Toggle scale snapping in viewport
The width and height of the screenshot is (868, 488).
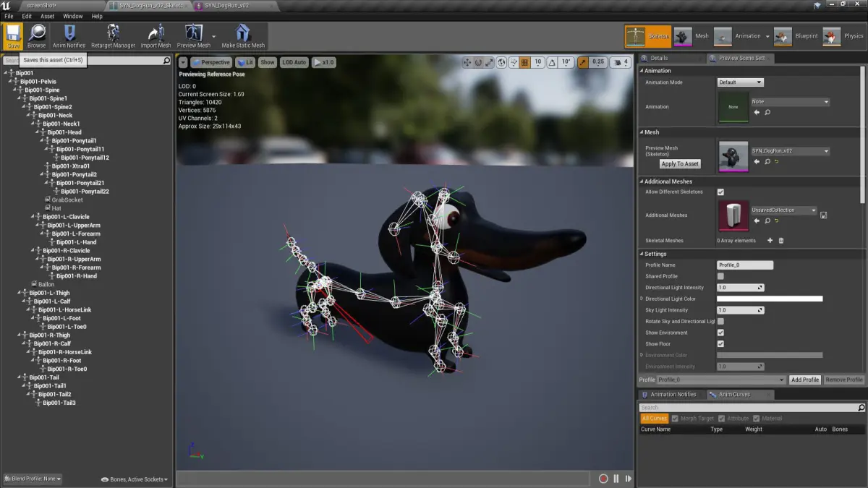pyautogui.click(x=583, y=63)
